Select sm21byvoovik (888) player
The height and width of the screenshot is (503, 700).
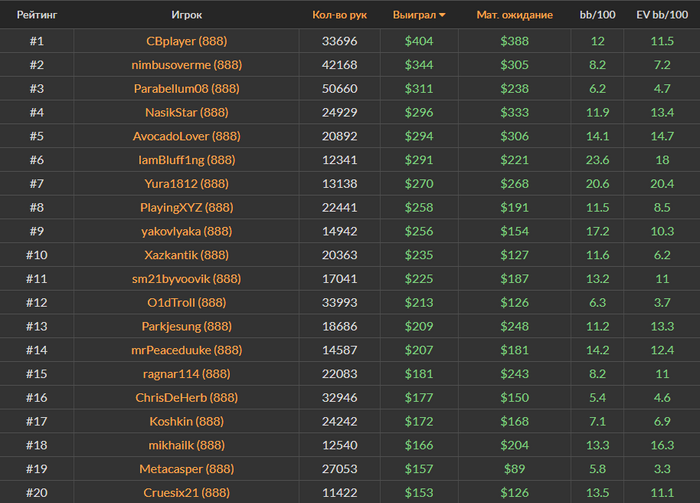pos(187,279)
